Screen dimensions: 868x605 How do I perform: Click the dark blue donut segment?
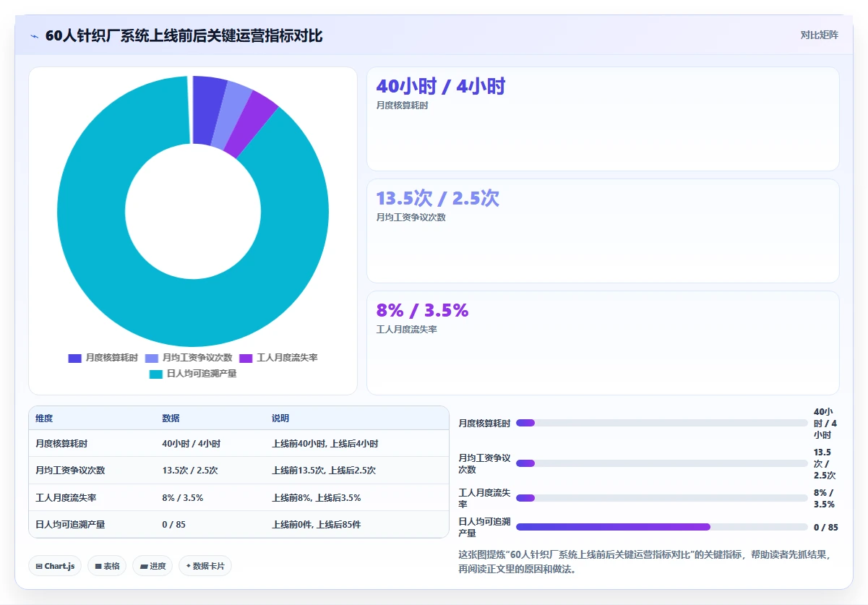tap(208, 110)
